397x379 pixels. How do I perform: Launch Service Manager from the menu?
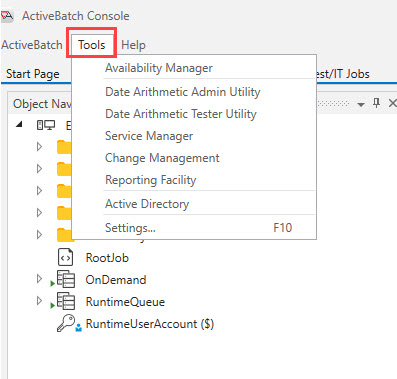coord(149,136)
